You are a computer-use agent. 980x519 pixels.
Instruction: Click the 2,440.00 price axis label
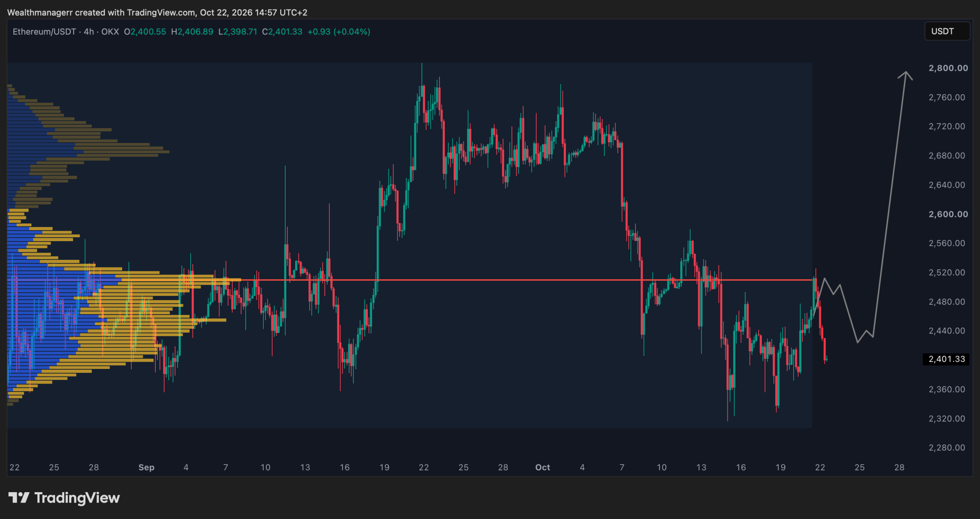(947, 331)
